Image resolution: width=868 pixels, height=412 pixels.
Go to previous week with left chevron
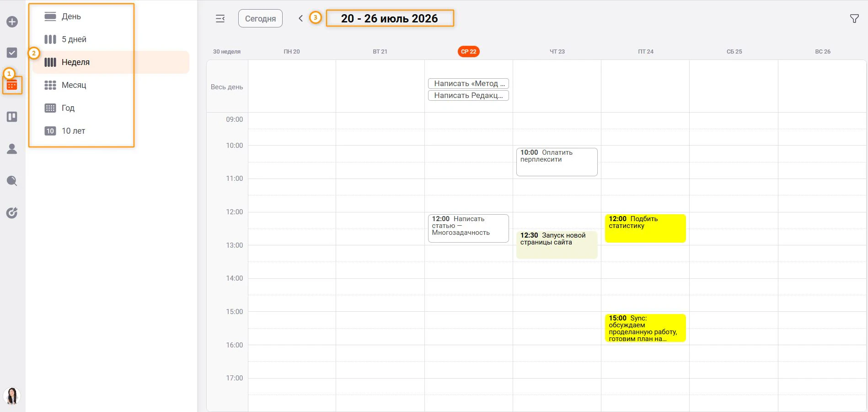pos(300,18)
